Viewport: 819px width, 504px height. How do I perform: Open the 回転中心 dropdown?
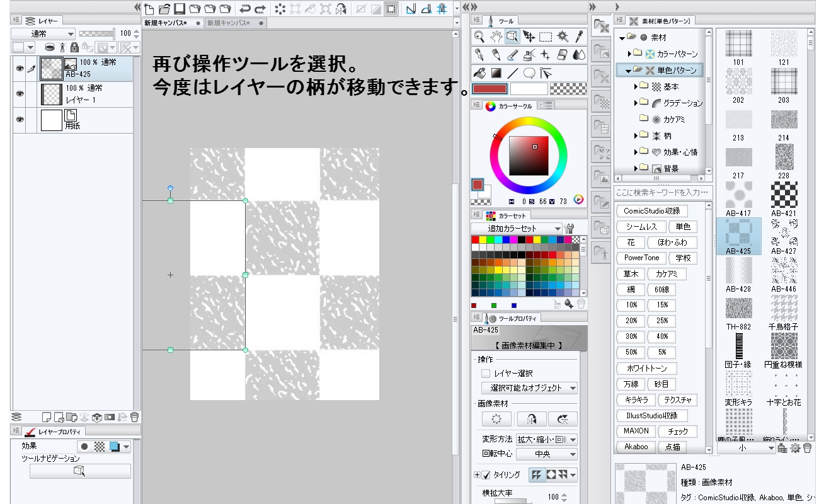click(546, 454)
